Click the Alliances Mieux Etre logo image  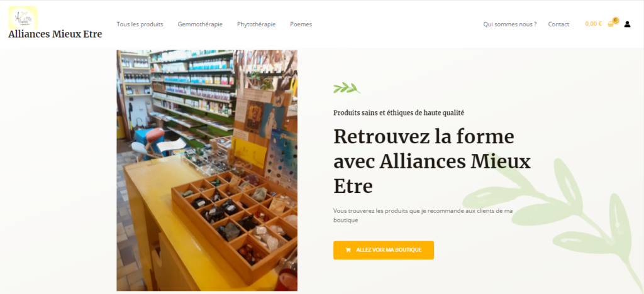click(23, 18)
